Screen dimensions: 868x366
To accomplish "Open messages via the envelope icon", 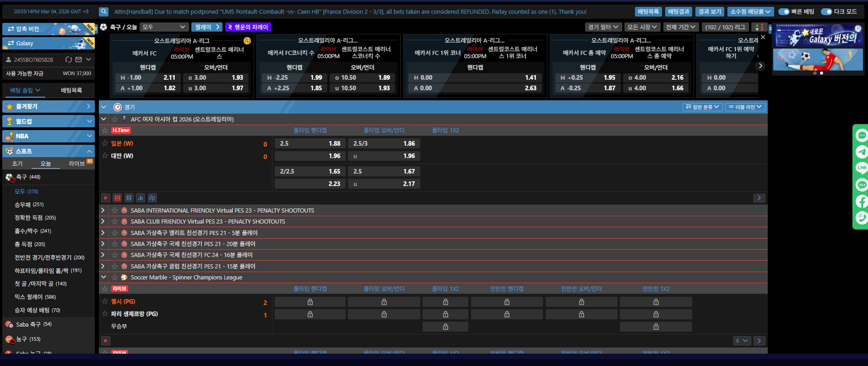I will [x=79, y=60].
